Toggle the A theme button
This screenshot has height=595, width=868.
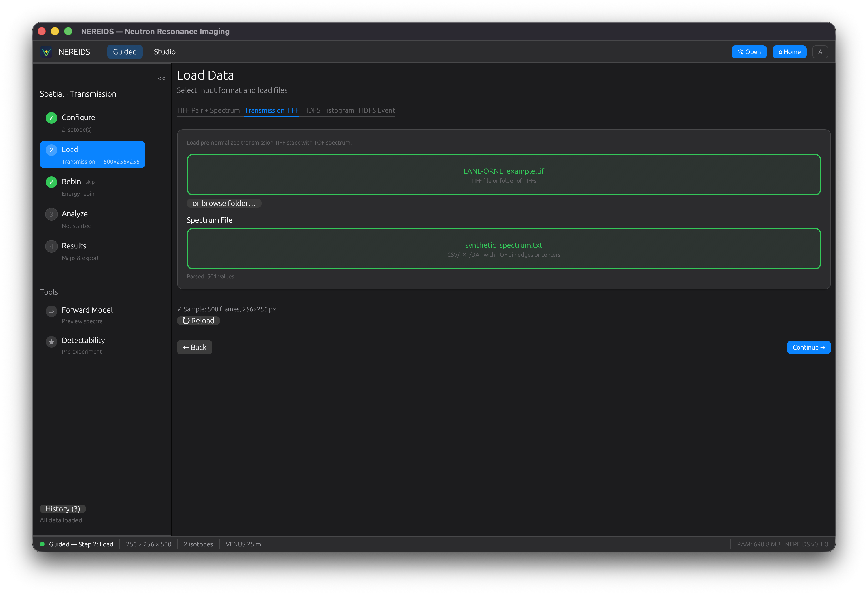[820, 52]
